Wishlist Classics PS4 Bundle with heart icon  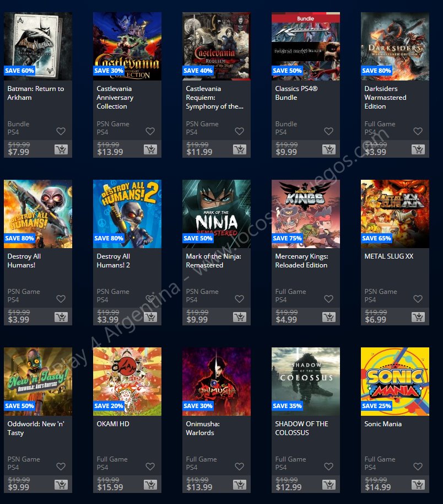(328, 131)
